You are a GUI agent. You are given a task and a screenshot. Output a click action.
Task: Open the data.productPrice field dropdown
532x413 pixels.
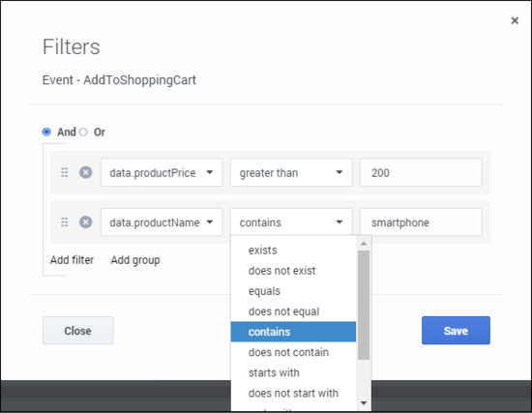(x=162, y=172)
